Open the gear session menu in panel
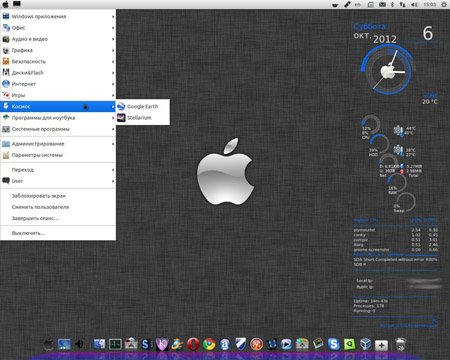The height and width of the screenshot is (360, 450). [444, 5]
